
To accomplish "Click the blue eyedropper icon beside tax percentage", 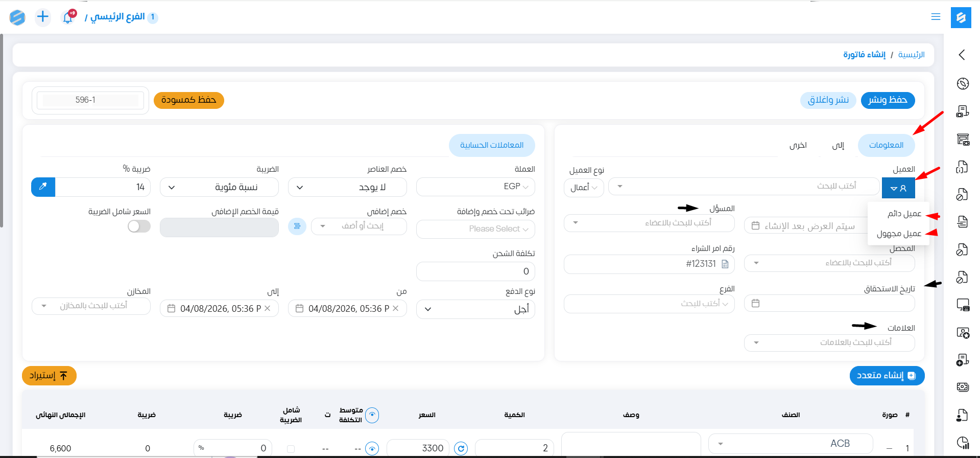I will 43,187.
